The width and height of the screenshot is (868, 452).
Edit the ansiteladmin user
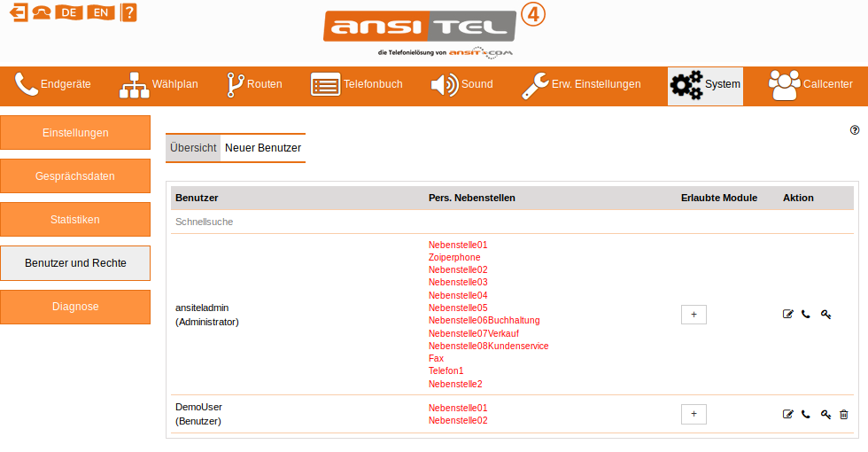click(788, 314)
